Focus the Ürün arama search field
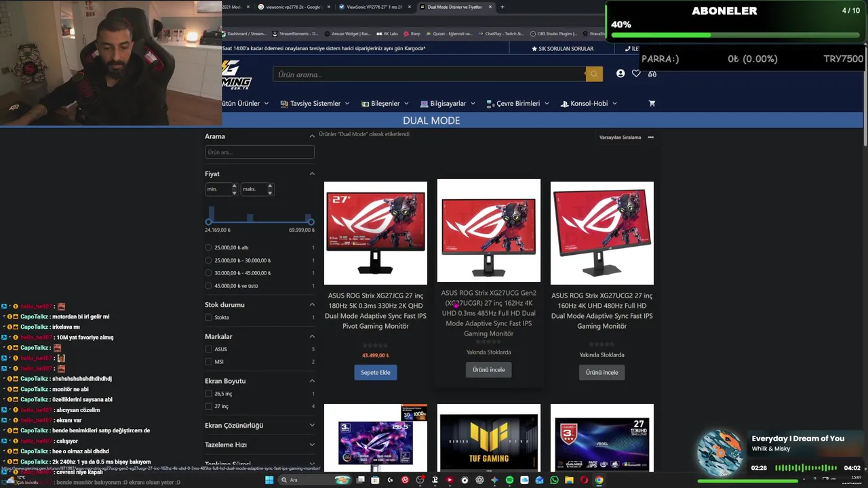868x488 pixels. [x=429, y=74]
